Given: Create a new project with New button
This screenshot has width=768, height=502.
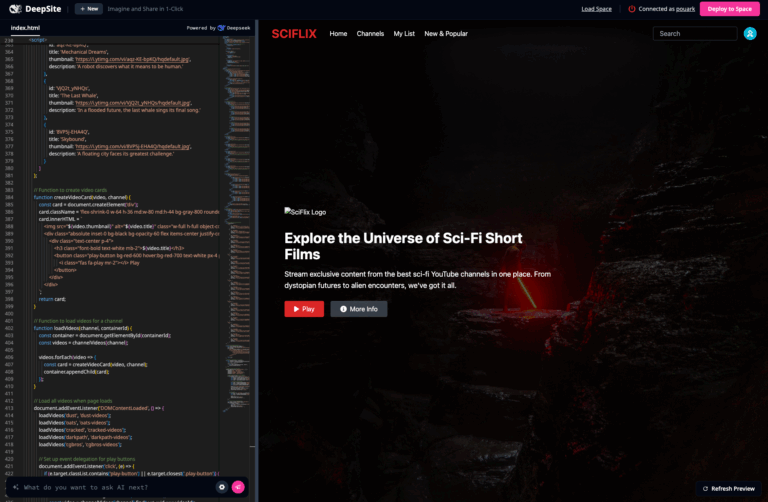Looking at the screenshot, I should pyautogui.click(x=89, y=9).
